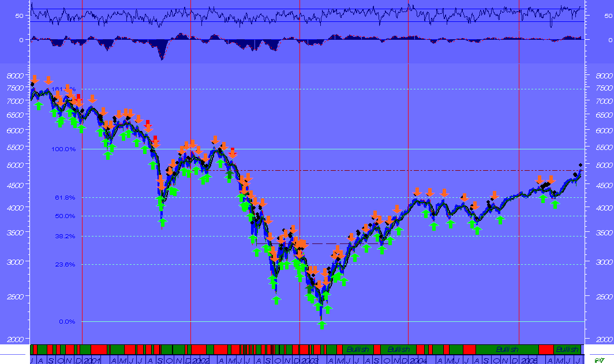
Task: Select the green buy arrow at the March 2003 low
Action: 323,324
